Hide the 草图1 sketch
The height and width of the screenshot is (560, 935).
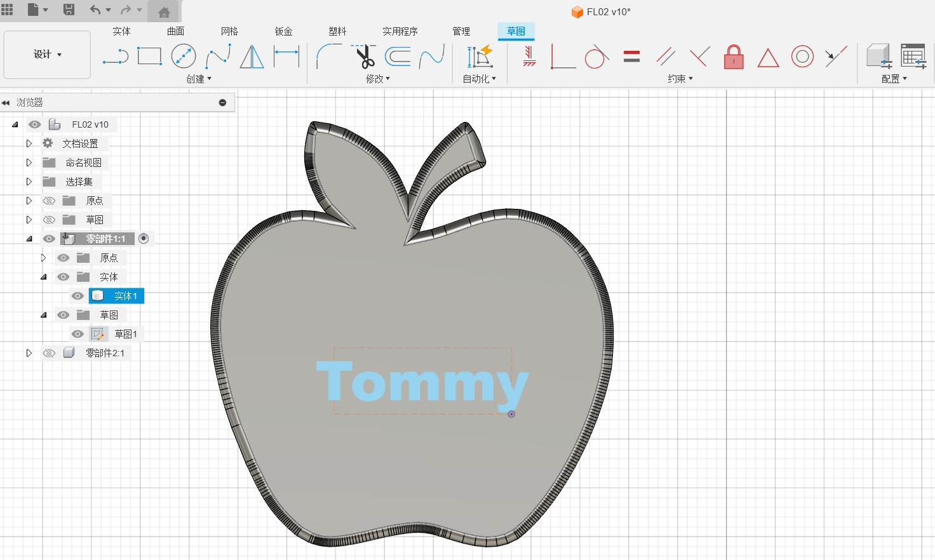77,334
